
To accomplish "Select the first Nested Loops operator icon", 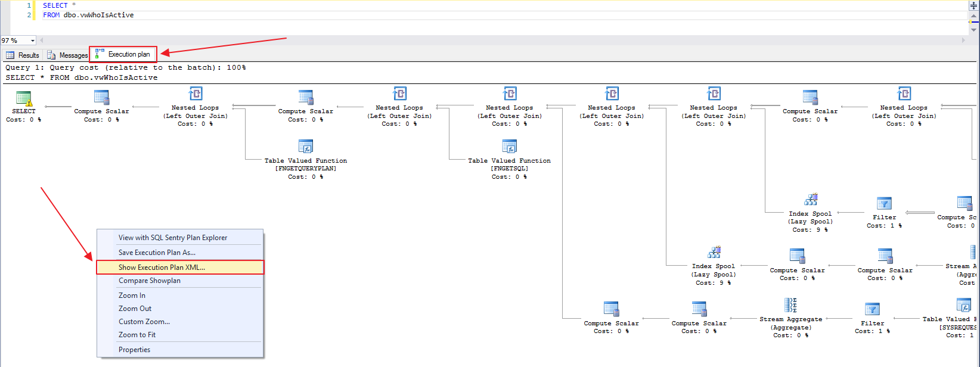I will click(x=196, y=94).
